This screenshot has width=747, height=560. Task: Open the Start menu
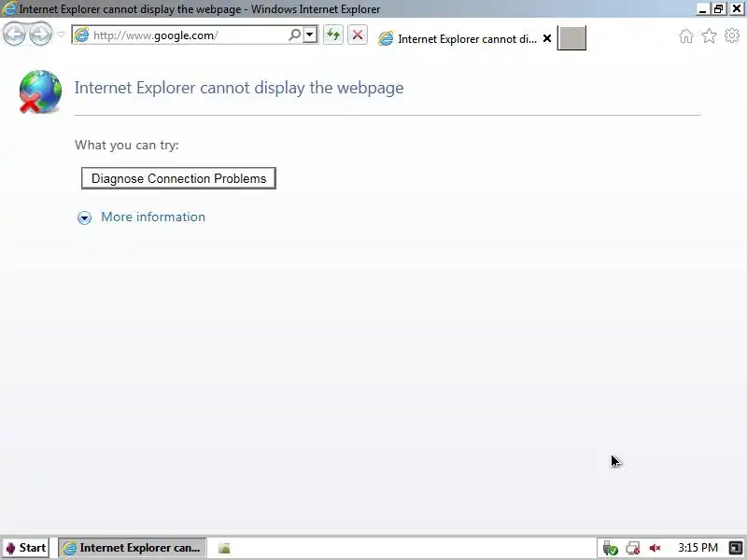pyautogui.click(x=26, y=548)
